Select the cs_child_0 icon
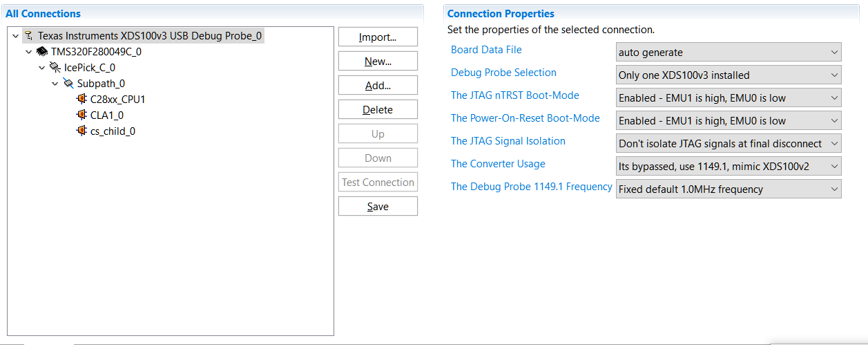The height and width of the screenshot is (345, 868). [82, 131]
